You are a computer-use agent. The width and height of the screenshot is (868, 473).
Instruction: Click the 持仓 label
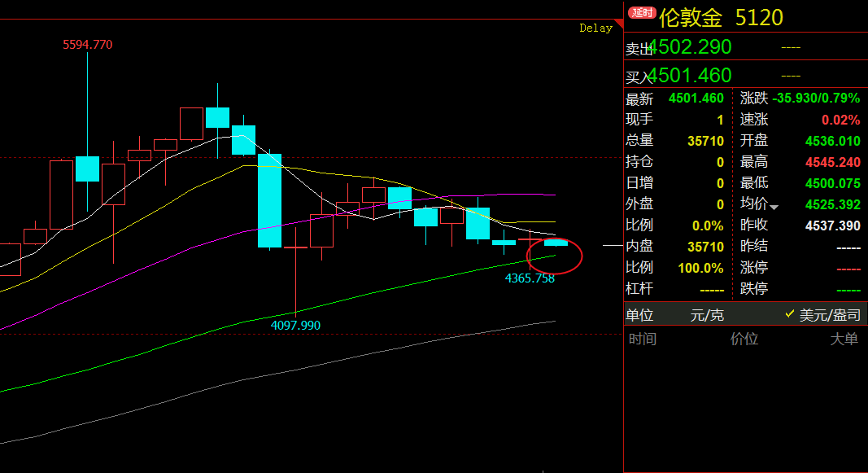pos(639,162)
